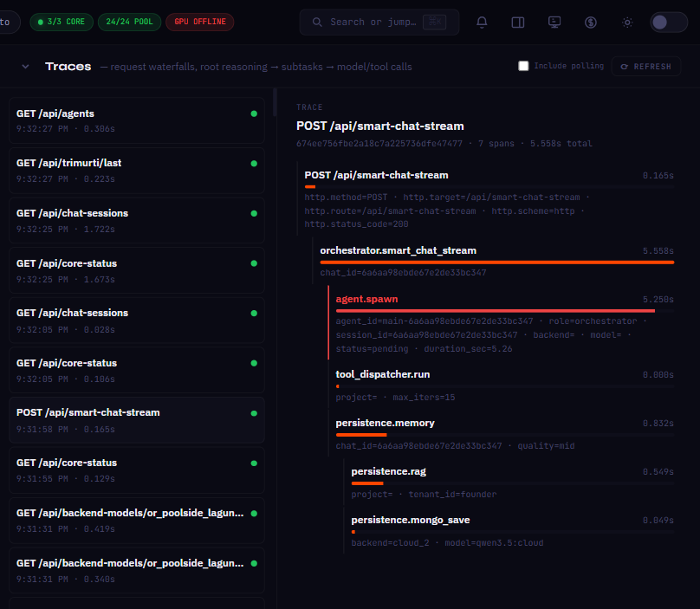Collapse the Traces section chevron
The image size is (700, 609).
25,67
